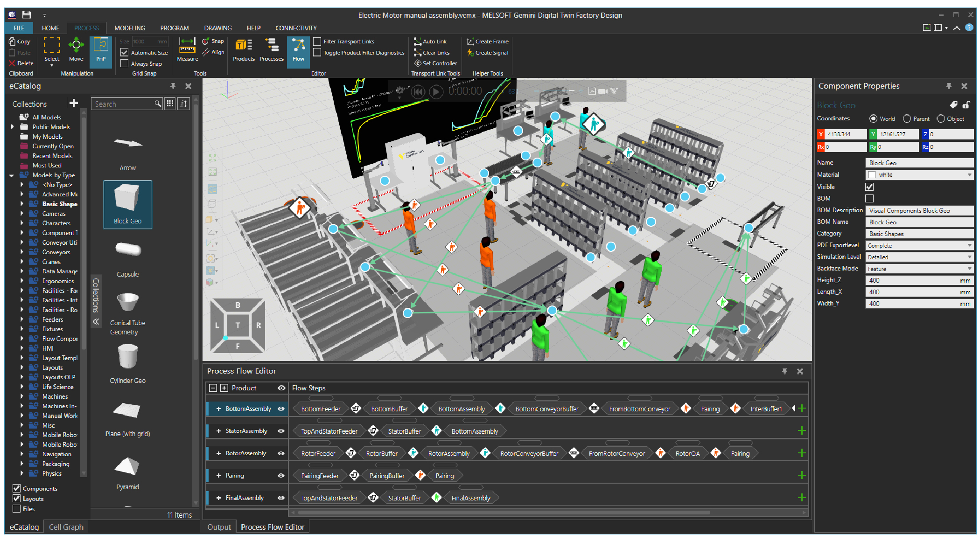Enable Filter Transport Links
Viewport: 980px width, 541px height.
pos(317,42)
